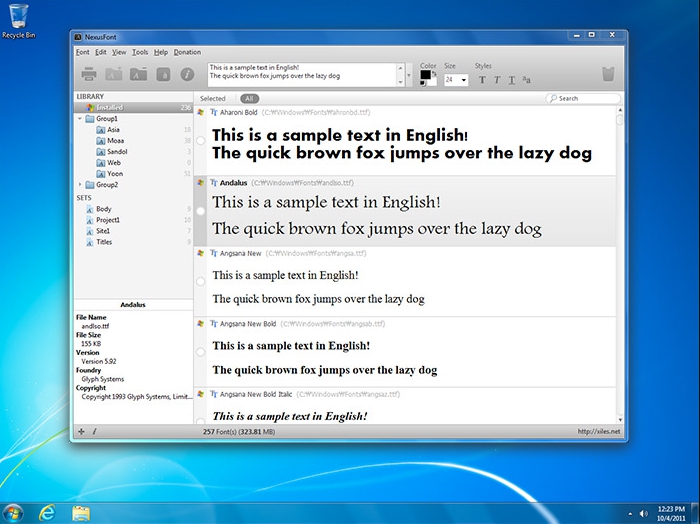Click the plus icon at bottom-left of library
Image resolution: width=700 pixels, height=524 pixels.
point(81,431)
